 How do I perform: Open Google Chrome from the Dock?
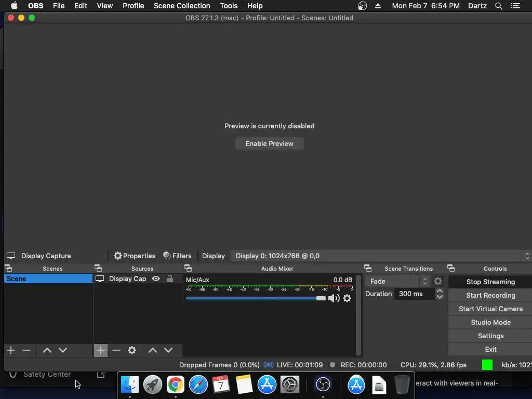(x=176, y=384)
